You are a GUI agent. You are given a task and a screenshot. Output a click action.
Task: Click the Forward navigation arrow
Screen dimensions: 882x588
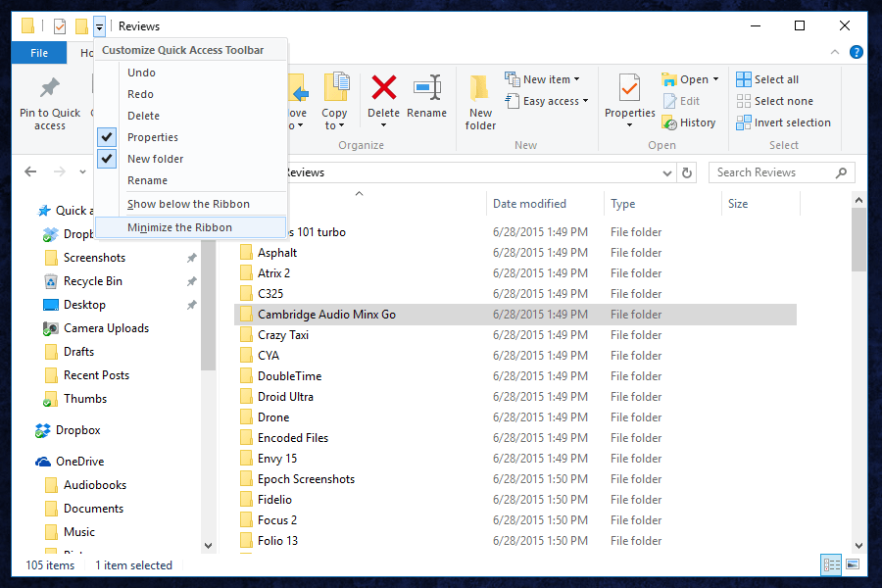pyautogui.click(x=59, y=171)
